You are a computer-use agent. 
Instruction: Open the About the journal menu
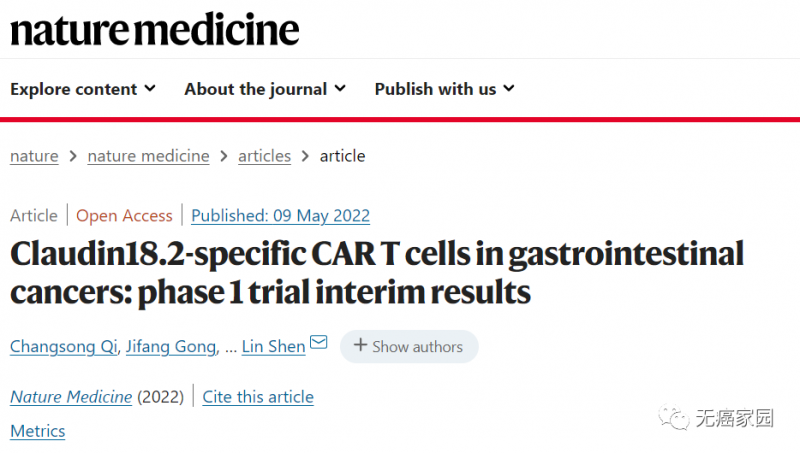(x=255, y=89)
